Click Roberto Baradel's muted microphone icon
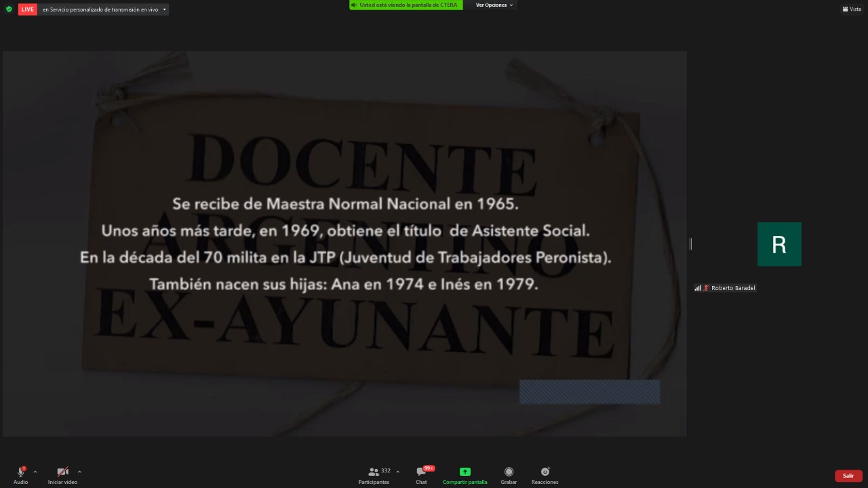 706,288
